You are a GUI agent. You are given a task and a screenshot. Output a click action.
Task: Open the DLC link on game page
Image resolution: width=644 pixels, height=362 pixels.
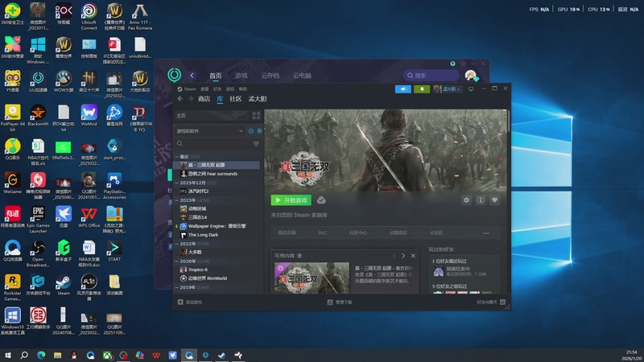323,232
